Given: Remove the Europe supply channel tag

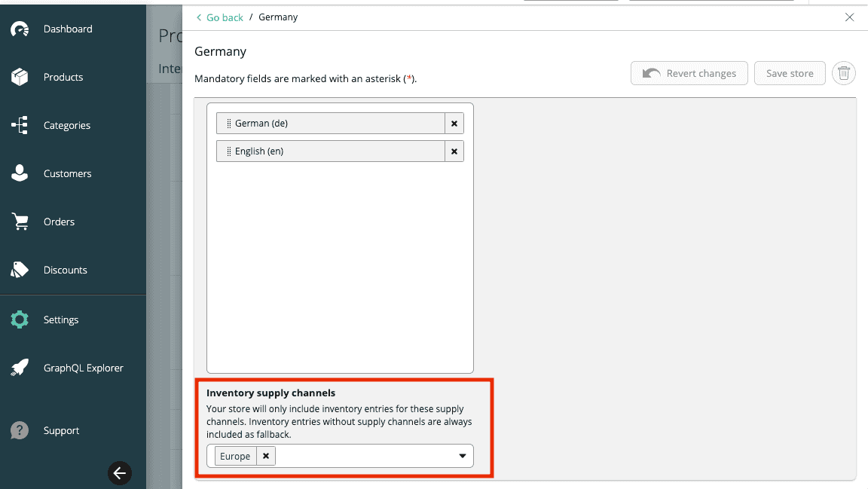Looking at the screenshot, I should coord(266,456).
